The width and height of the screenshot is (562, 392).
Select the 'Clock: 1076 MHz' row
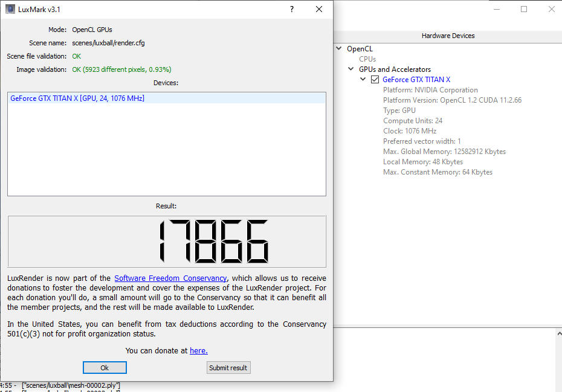coord(410,131)
